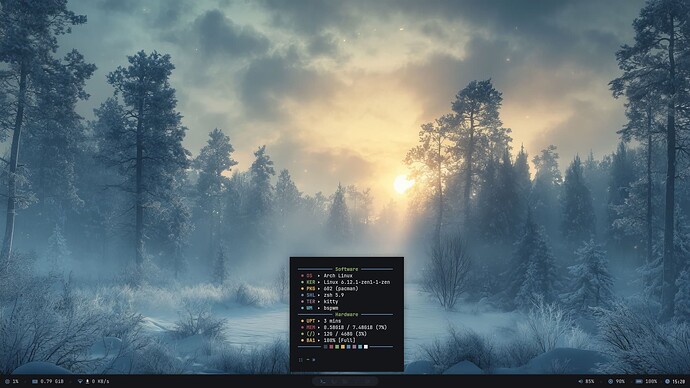This screenshot has height=388, width=690.
Task: Click the red color block in the terminal palette
Action: pyautogui.click(x=331, y=347)
